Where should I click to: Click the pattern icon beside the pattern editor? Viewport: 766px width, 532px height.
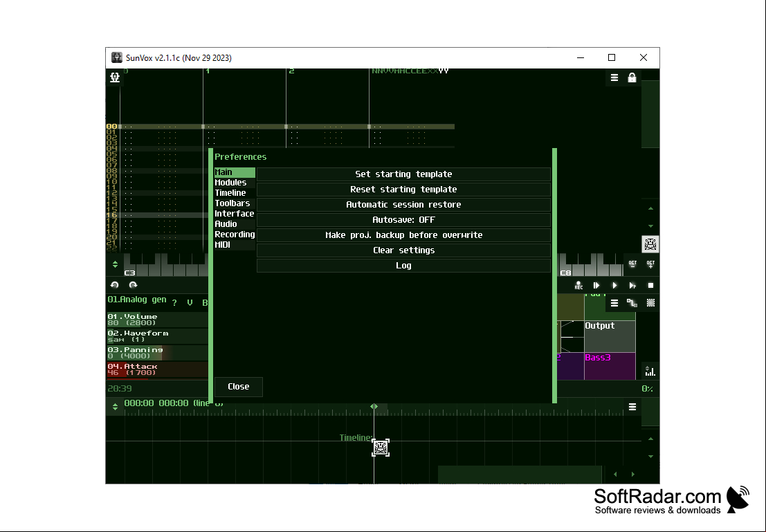650,244
